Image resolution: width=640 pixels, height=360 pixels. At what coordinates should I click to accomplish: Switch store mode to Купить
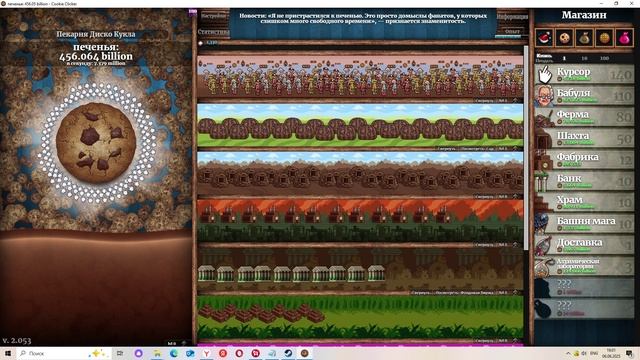coord(544,56)
